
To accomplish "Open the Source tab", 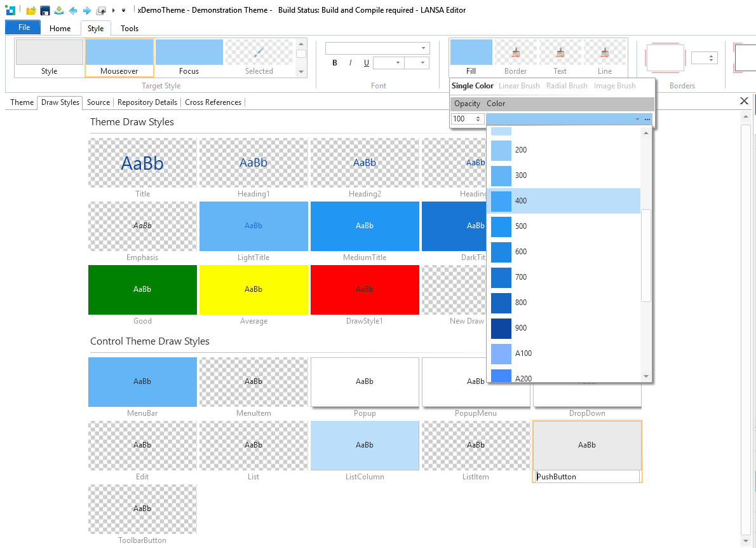I will click(x=98, y=102).
